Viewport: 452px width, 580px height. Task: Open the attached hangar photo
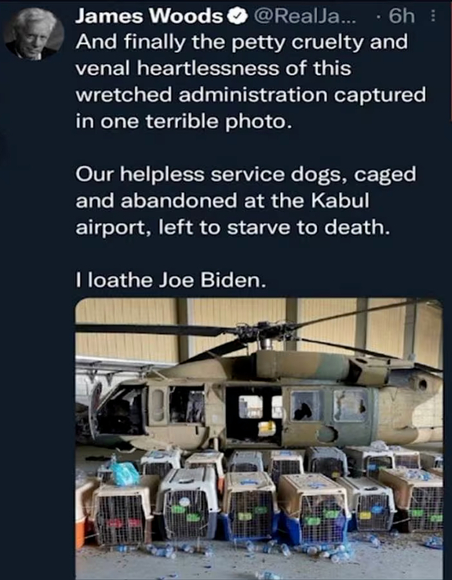[259, 439]
